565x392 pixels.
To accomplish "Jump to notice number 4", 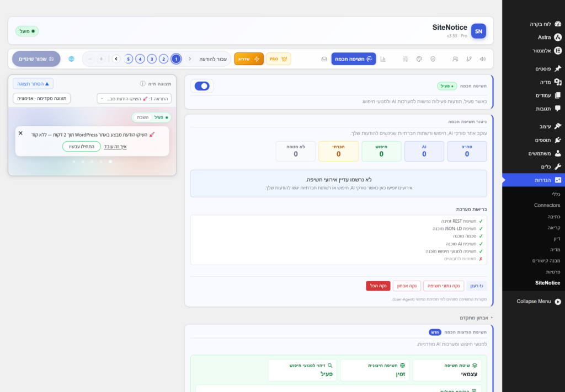I will click(x=140, y=59).
